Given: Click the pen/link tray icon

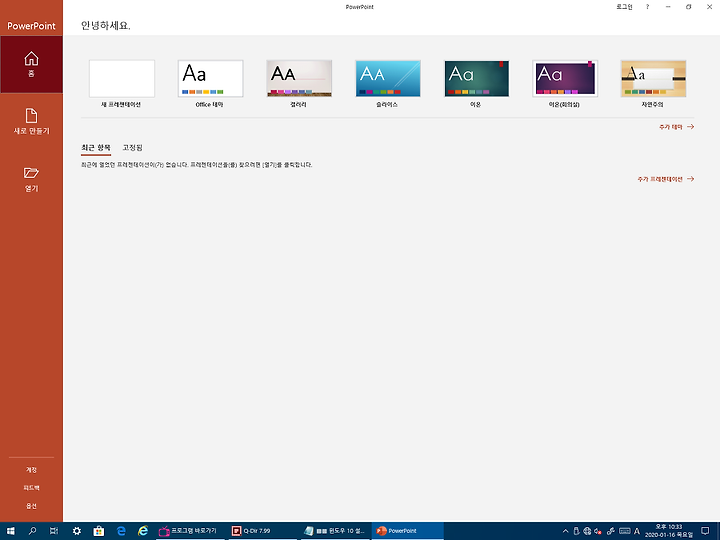Looking at the screenshot, I should (x=611, y=531).
